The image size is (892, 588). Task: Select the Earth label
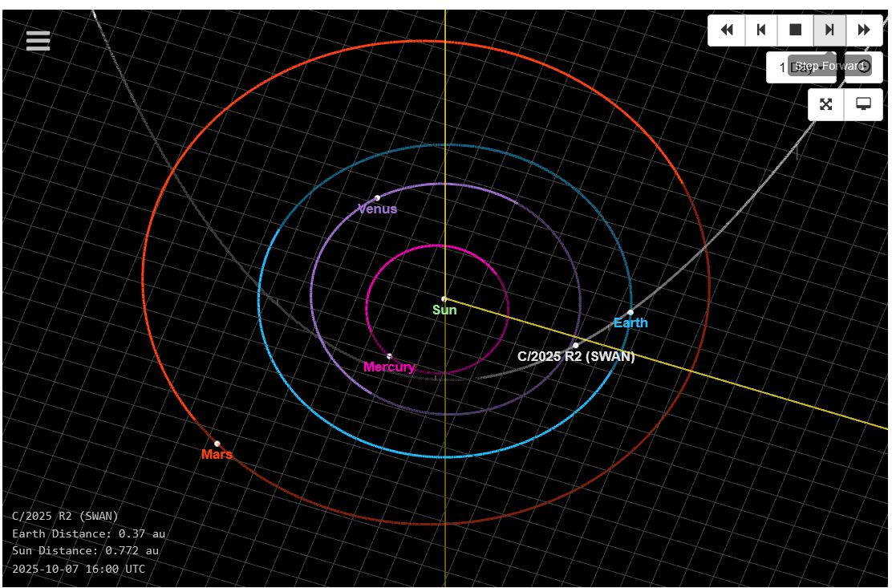(630, 323)
